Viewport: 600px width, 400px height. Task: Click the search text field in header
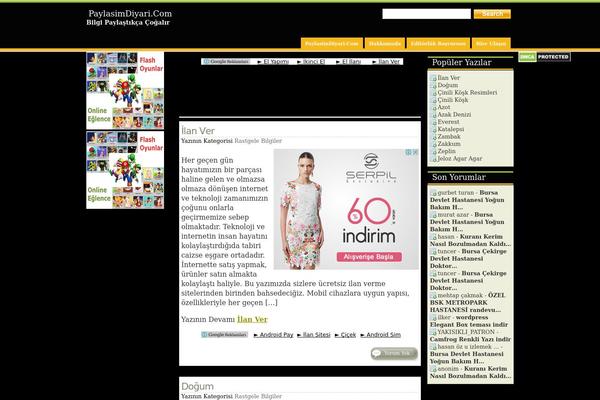tap(426, 14)
